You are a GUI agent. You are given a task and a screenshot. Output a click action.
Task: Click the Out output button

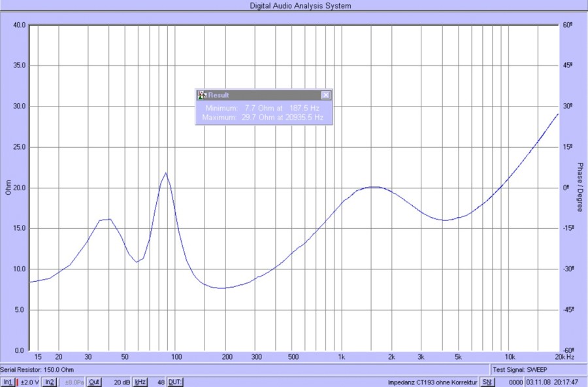tap(95, 382)
